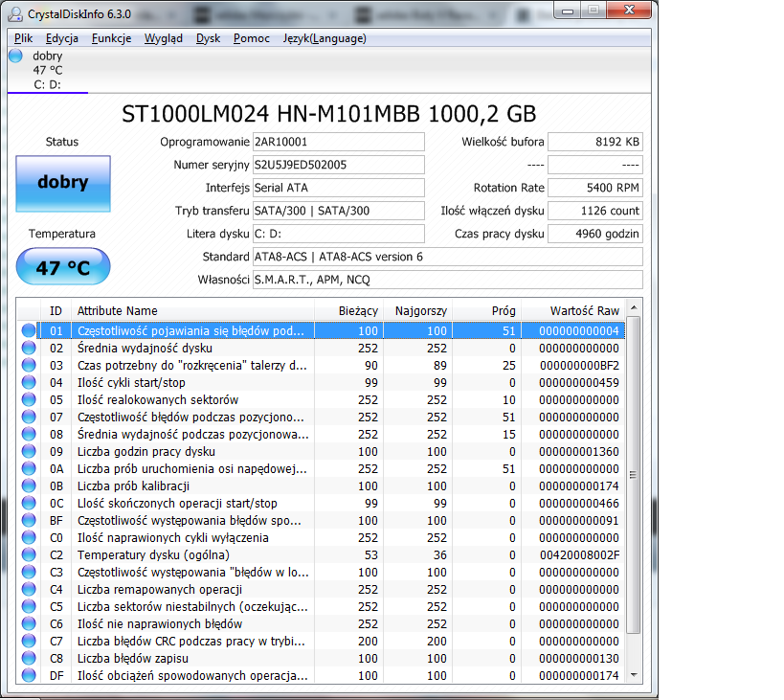This screenshot has height=700, width=784.
Task: Open the Pomoc menu
Action: [x=252, y=38]
